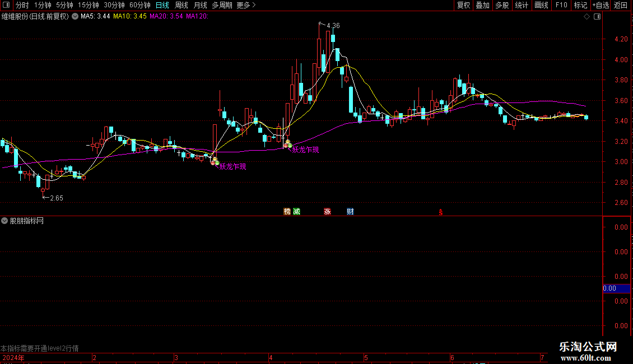Viewport: 633px width, 364px height.
Task: Click the 本指标需要开通level2行情 notice
Action: click(40, 348)
